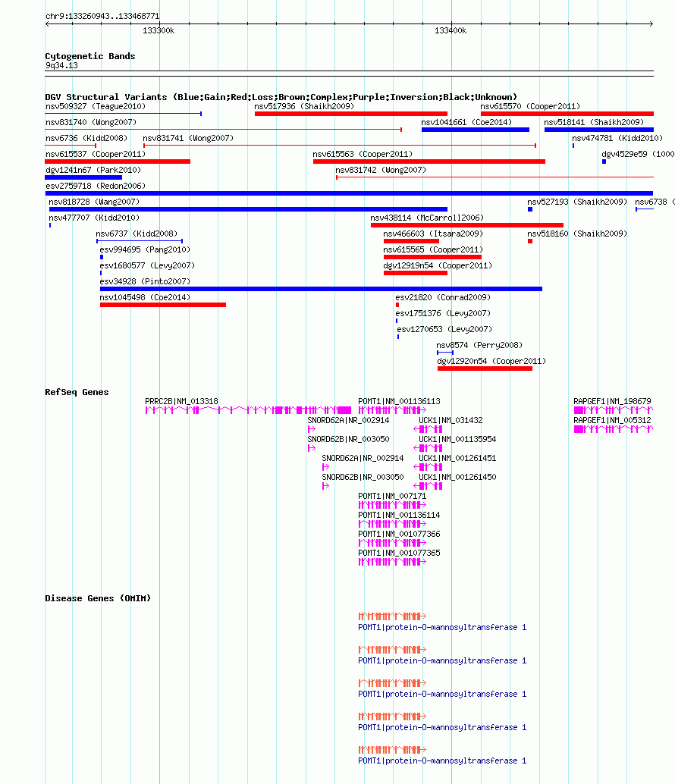Screen dimensions: 675x784
Task: Open nsv438114 (McCarroll2006) label
Action: pyautogui.click(x=427, y=218)
